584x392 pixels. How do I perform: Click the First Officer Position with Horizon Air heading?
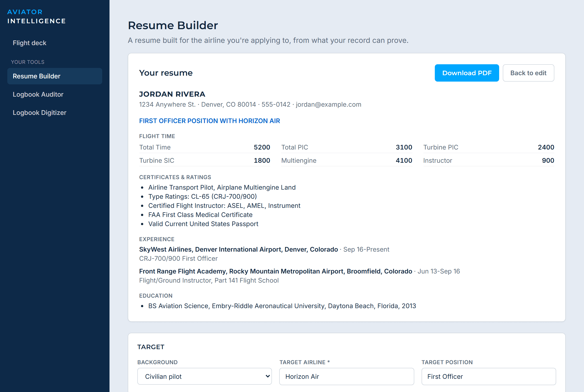tap(209, 121)
